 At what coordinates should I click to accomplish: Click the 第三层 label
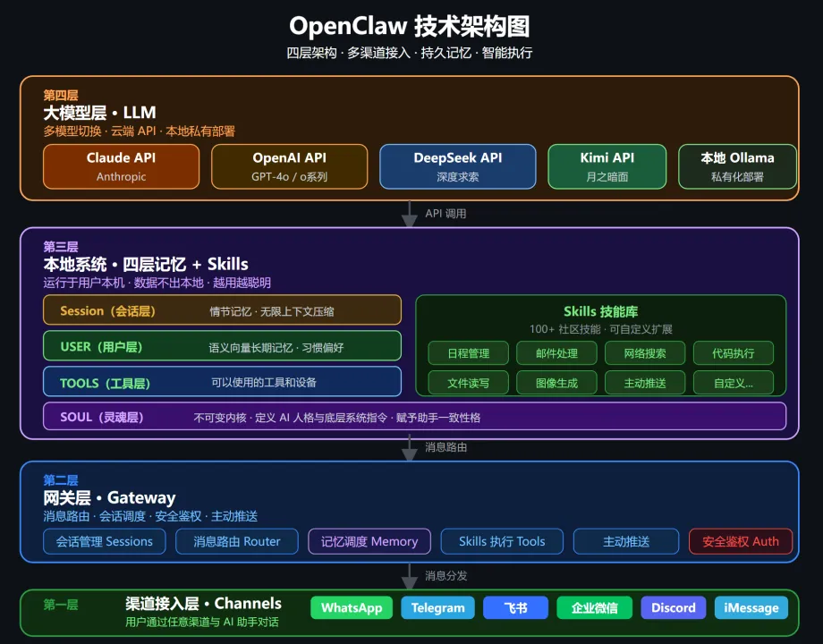61,247
